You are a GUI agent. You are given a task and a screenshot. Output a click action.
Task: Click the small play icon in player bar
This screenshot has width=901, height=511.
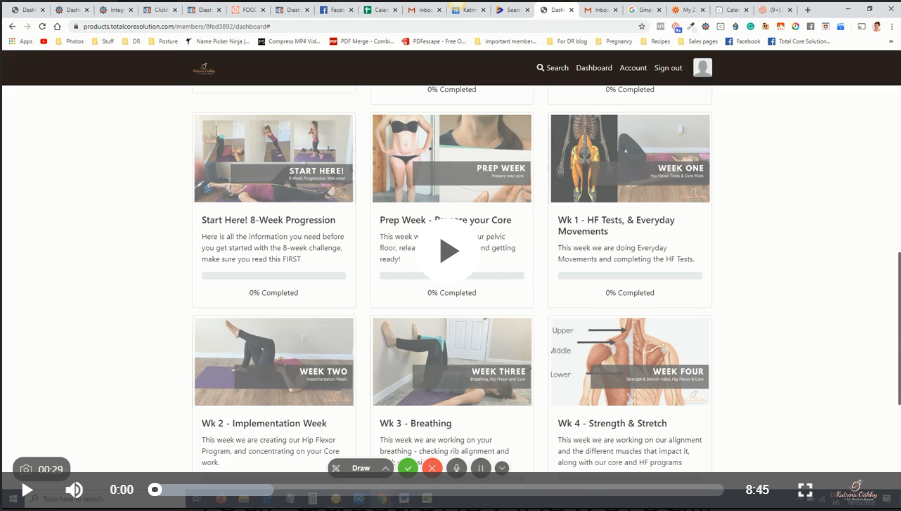pos(28,490)
